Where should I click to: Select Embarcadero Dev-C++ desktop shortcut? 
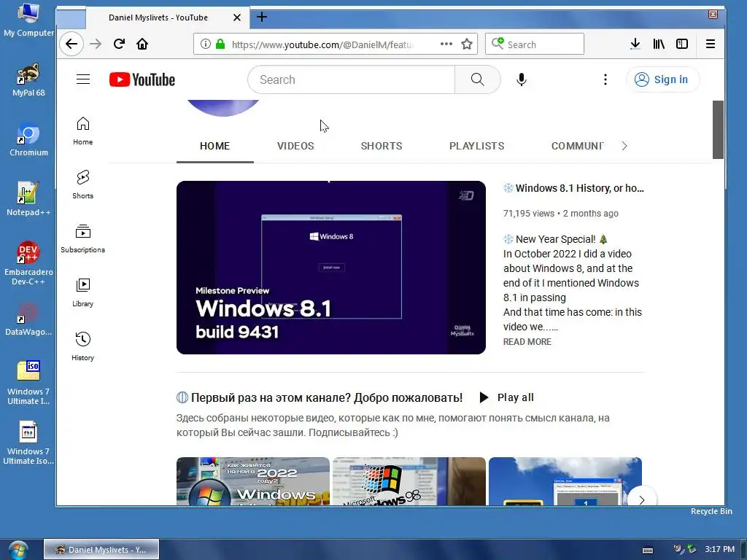pos(28,263)
